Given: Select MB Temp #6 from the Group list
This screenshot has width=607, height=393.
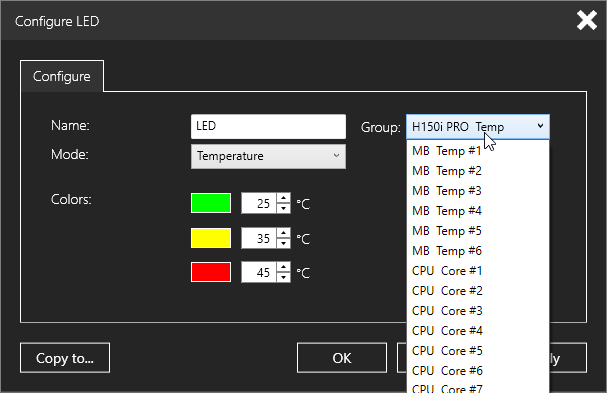Looking at the screenshot, I should pos(478,251).
